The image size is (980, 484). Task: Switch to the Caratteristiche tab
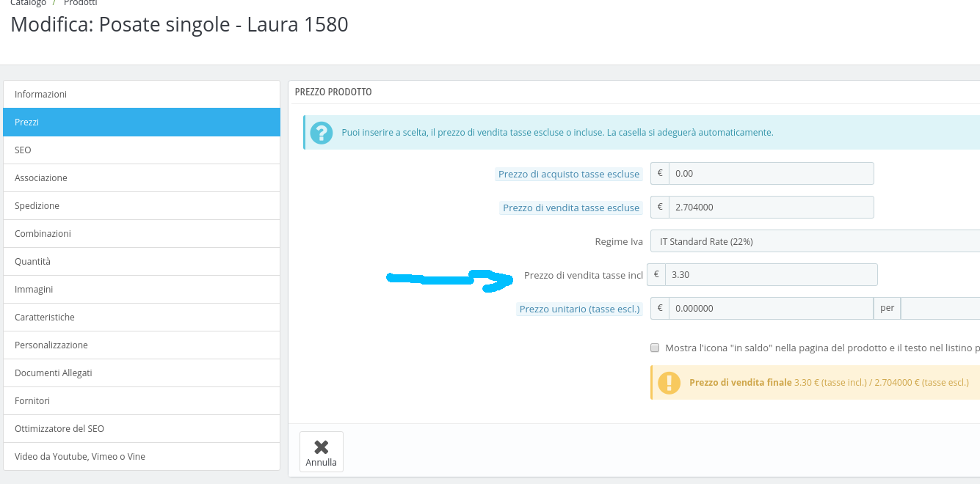tap(142, 318)
